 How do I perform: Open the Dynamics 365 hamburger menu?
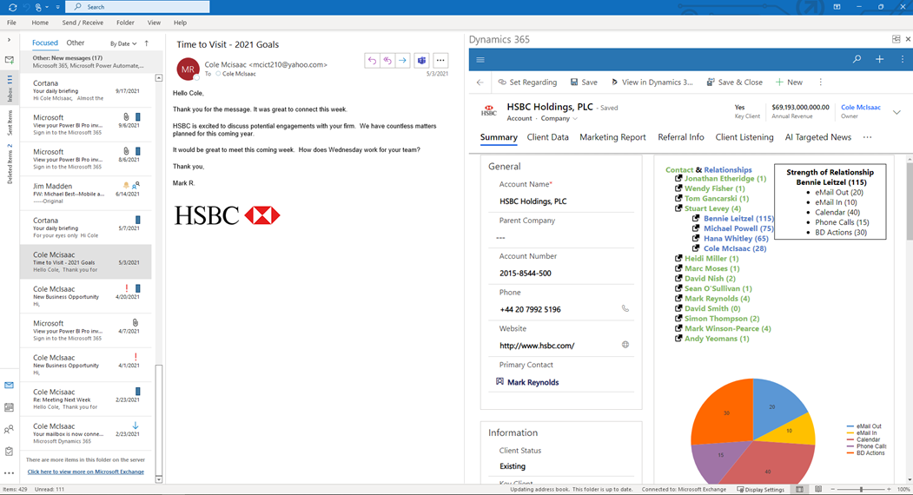pos(480,59)
